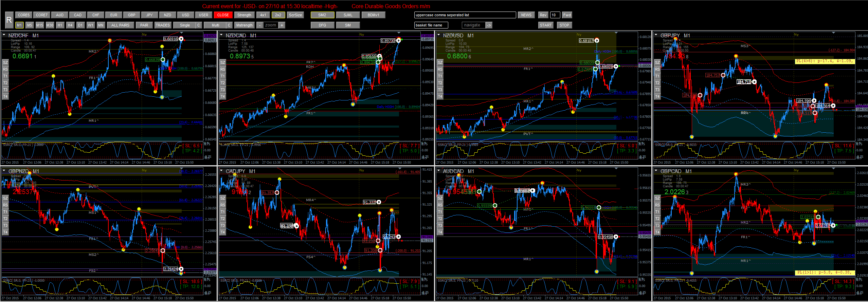Click the time scale shift marker on NZDCHF chart

181,33
